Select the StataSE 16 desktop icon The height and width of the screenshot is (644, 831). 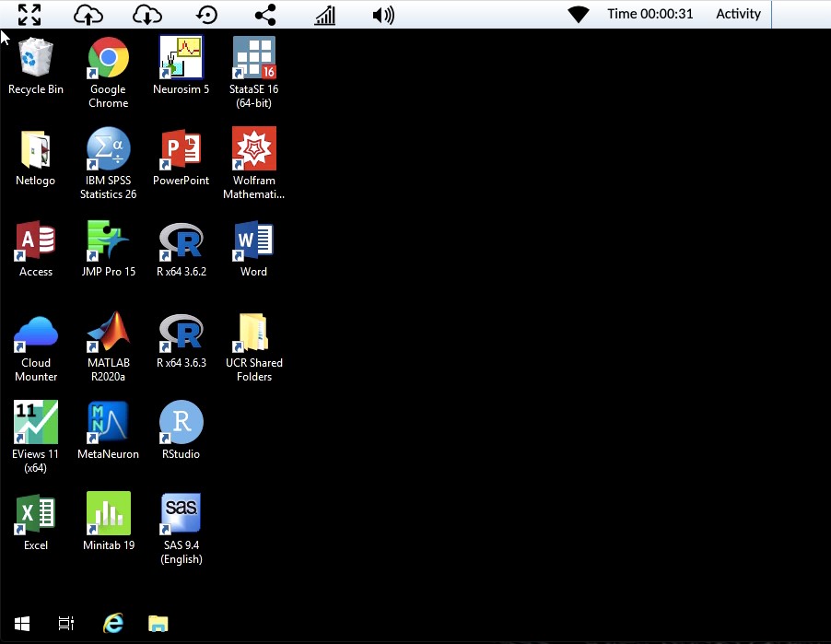[254, 58]
